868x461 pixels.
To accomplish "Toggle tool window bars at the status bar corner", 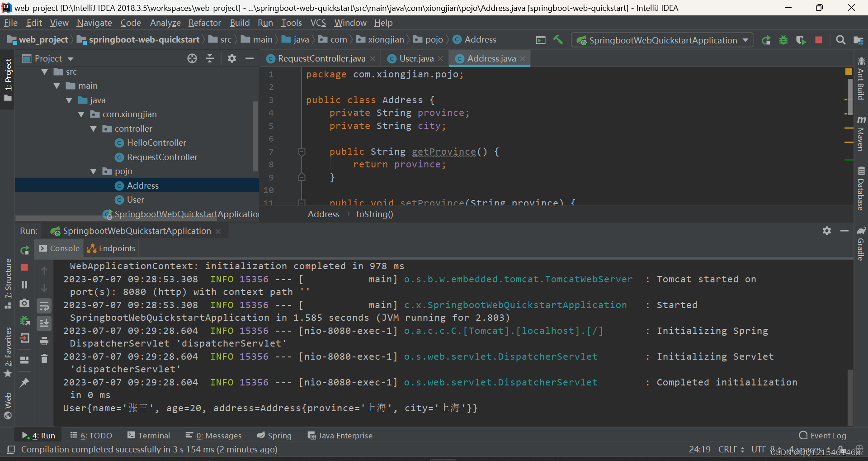I will pos(11,449).
